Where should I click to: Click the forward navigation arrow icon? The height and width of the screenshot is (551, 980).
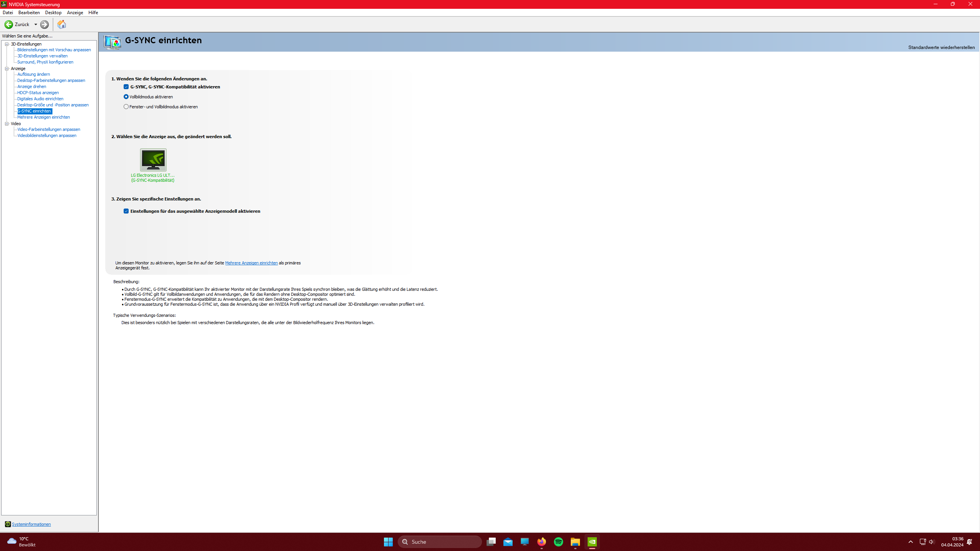(44, 24)
